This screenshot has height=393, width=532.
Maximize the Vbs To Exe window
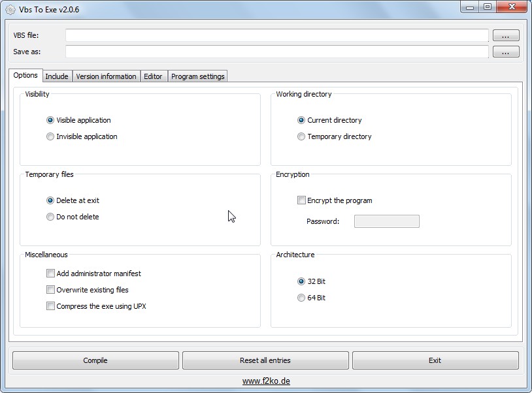tap(488, 7)
